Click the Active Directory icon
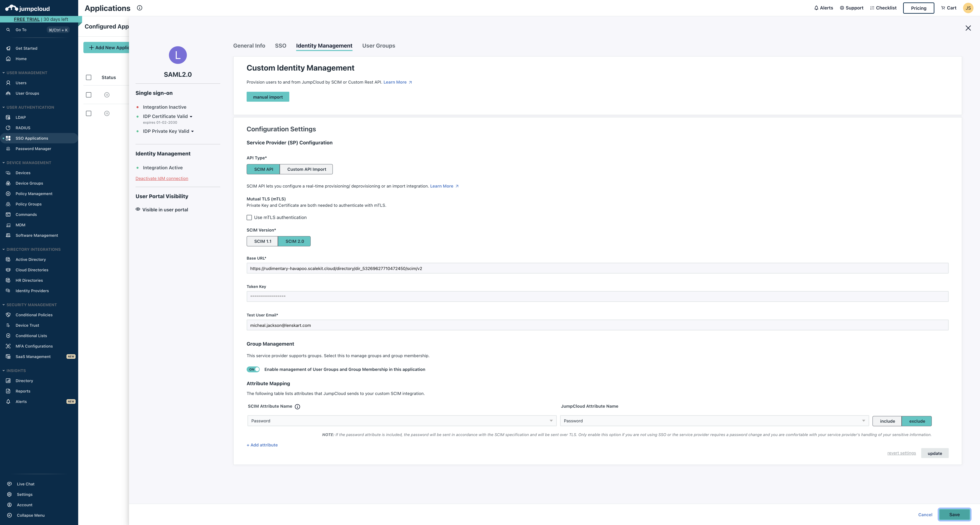980x525 pixels. 8,259
